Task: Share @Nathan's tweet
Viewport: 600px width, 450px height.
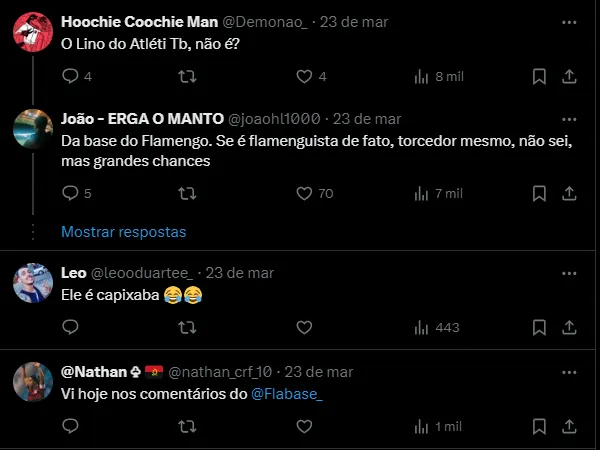Action: 569,426
